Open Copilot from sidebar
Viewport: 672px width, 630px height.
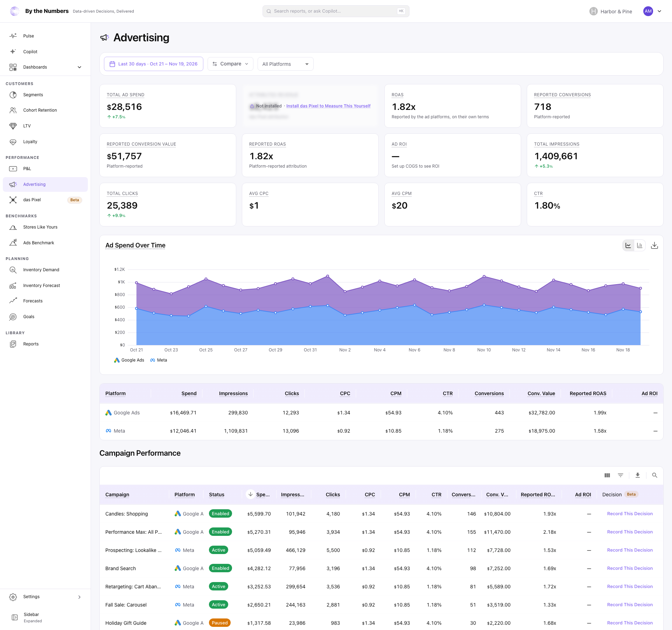45,51
